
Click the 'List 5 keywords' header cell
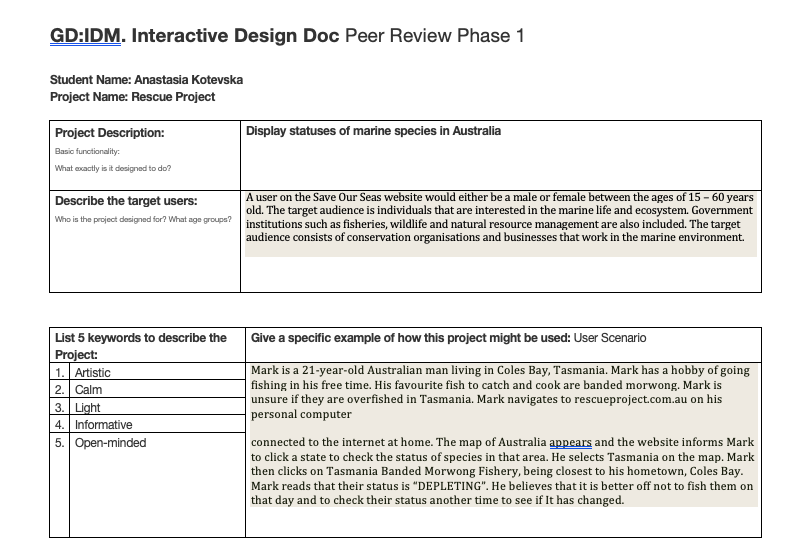(x=140, y=345)
